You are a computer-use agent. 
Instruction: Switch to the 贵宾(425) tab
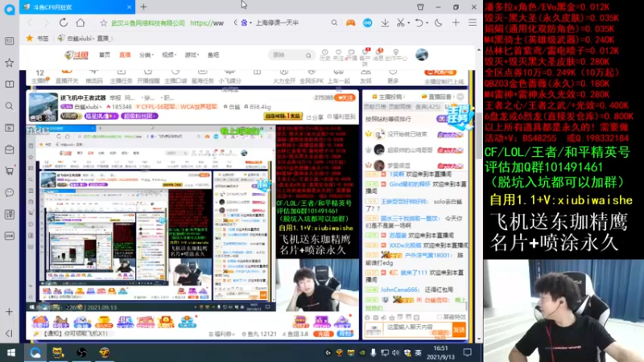point(427,107)
